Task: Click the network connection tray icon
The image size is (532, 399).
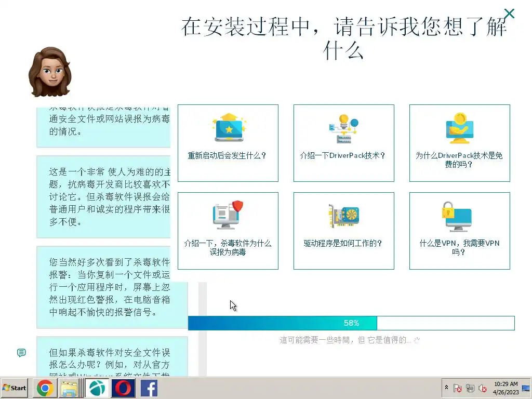Action: pos(470,388)
